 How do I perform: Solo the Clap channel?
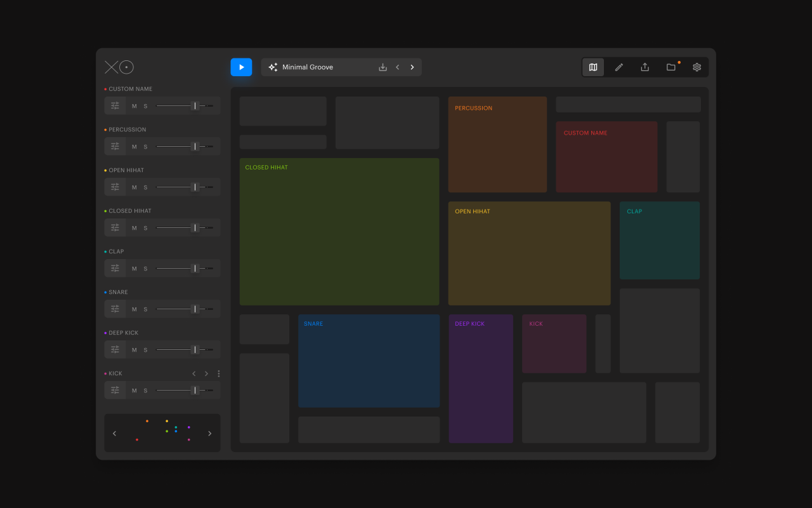click(145, 269)
